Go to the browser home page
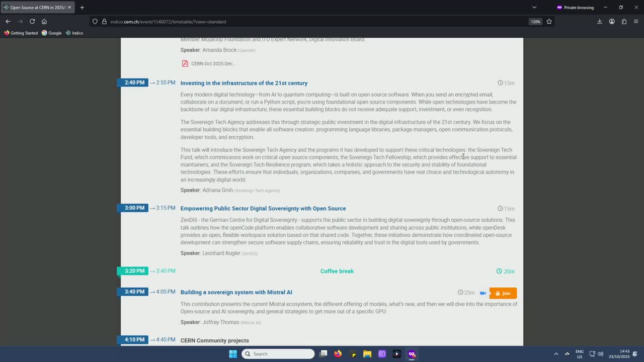The image size is (644, 362). click(x=44, y=22)
